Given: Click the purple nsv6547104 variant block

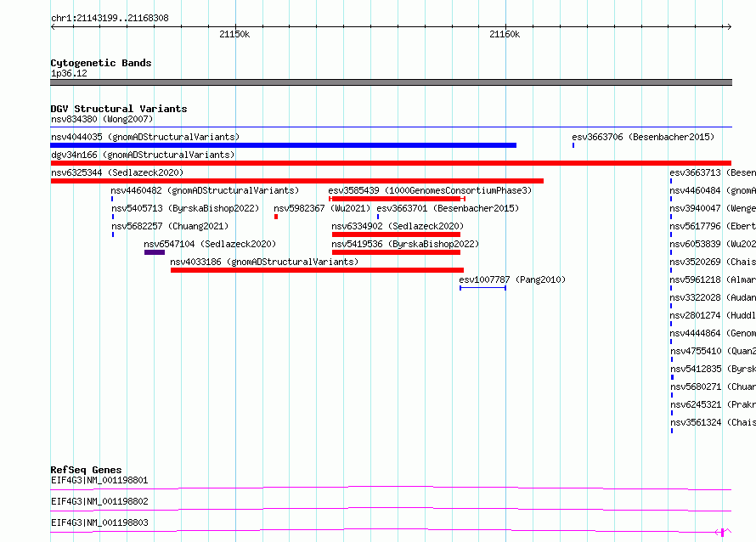Looking at the screenshot, I should pos(155,252).
